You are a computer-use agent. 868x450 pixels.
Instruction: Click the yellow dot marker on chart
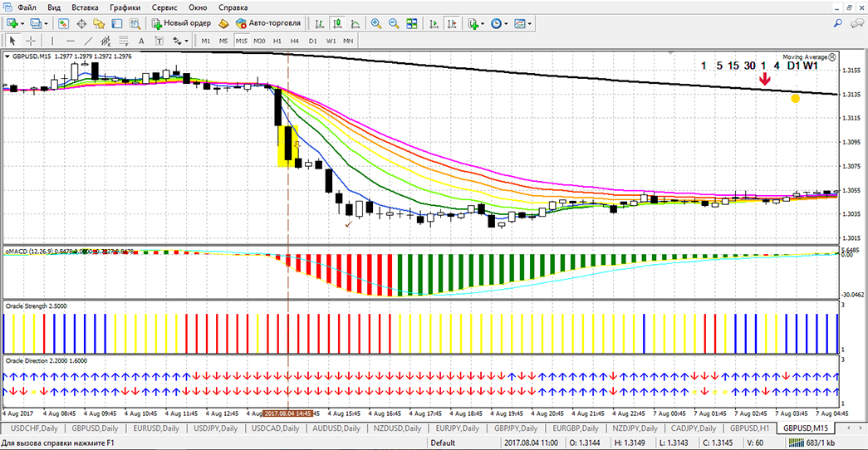(795, 99)
